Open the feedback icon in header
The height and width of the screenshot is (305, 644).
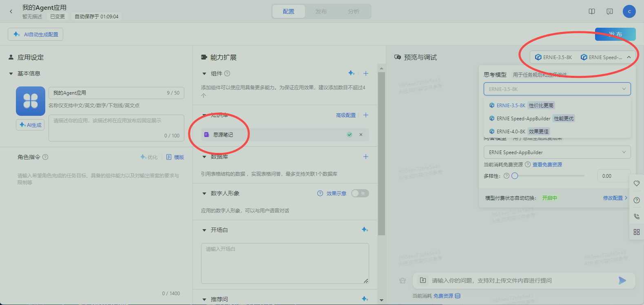point(610,11)
